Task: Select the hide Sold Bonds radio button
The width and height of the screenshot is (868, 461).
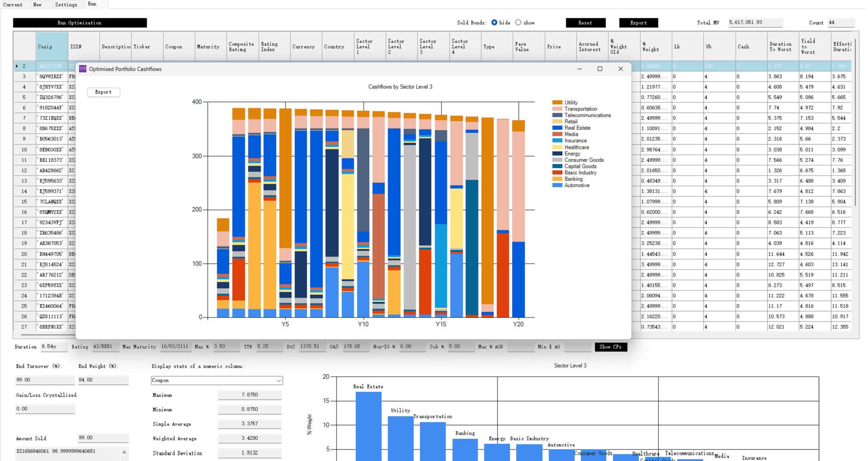Action: (x=494, y=23)
